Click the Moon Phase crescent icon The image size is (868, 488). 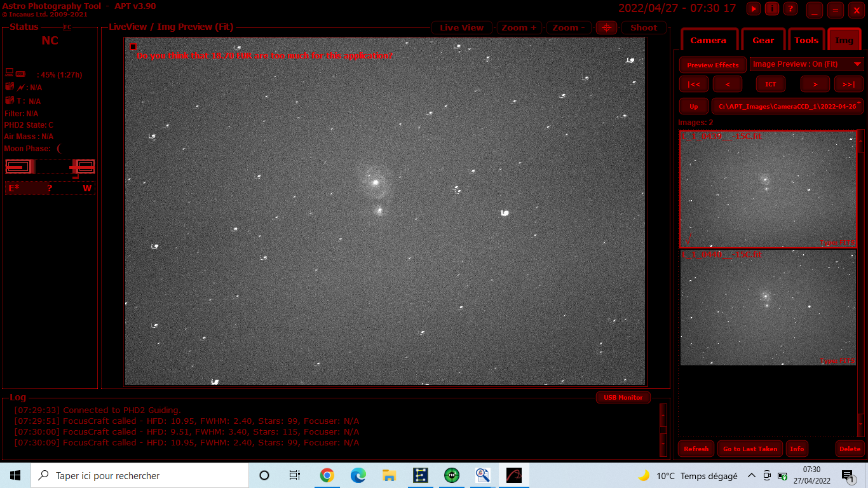click(58, 149)
